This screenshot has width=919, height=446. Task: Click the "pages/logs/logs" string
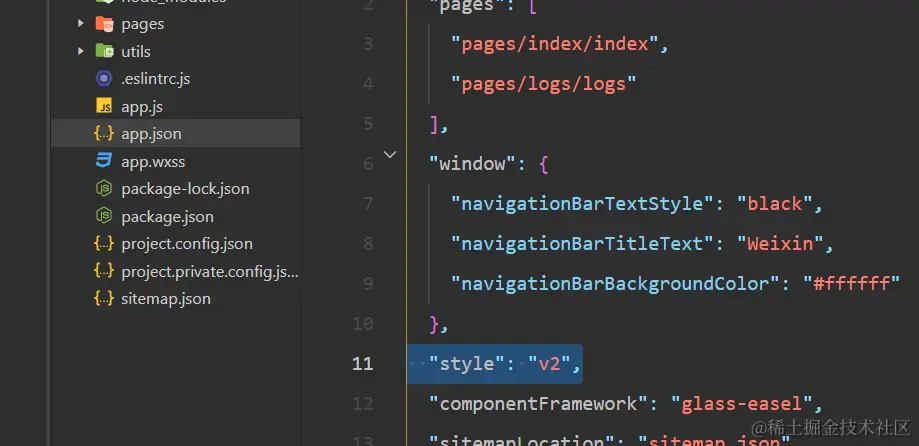pyautogui.click(x=543, y=84)
